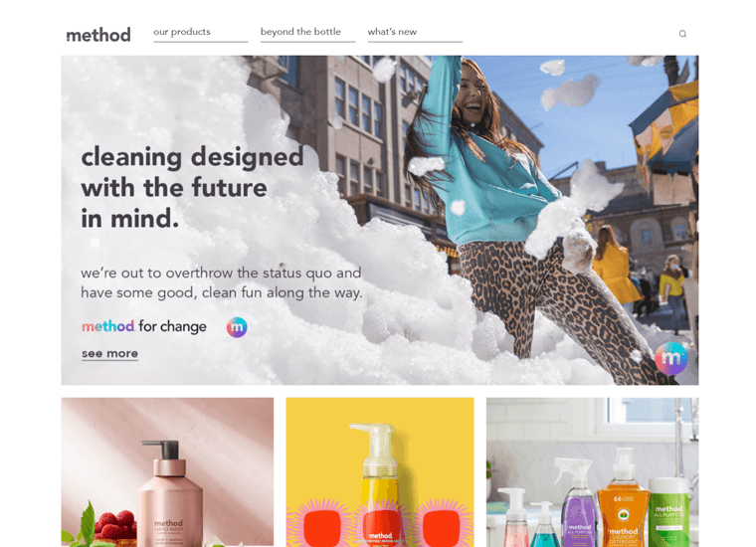Open the yellow foaming soap tile
The height and width of the screenshot is (547, 756).
pos(380,472)
